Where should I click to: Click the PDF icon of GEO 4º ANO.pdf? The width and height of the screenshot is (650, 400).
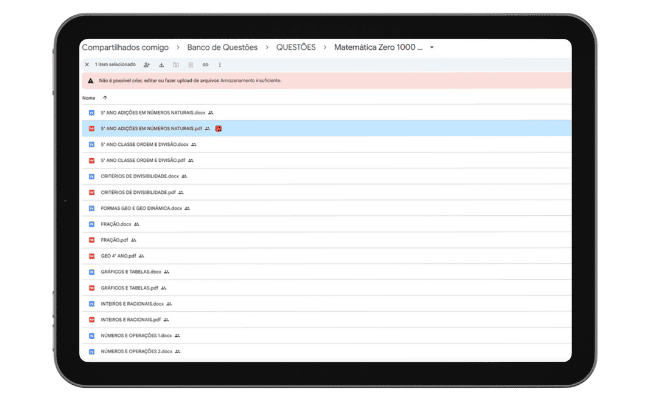(x=91, y=256)
